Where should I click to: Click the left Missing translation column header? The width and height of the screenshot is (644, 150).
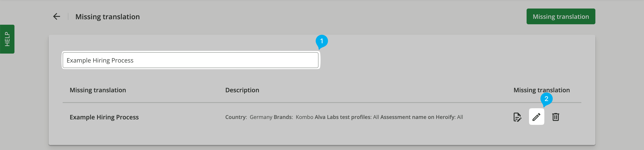coord(98,90)
